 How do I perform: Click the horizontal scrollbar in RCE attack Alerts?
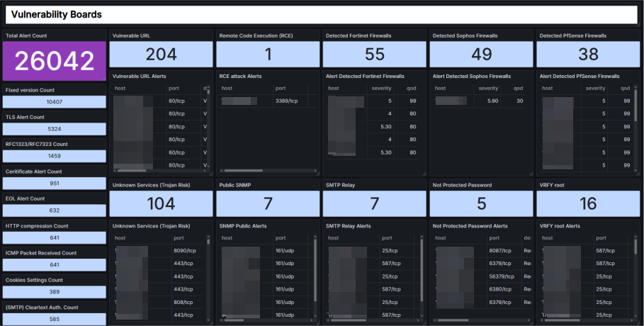(x=243, y=171)
